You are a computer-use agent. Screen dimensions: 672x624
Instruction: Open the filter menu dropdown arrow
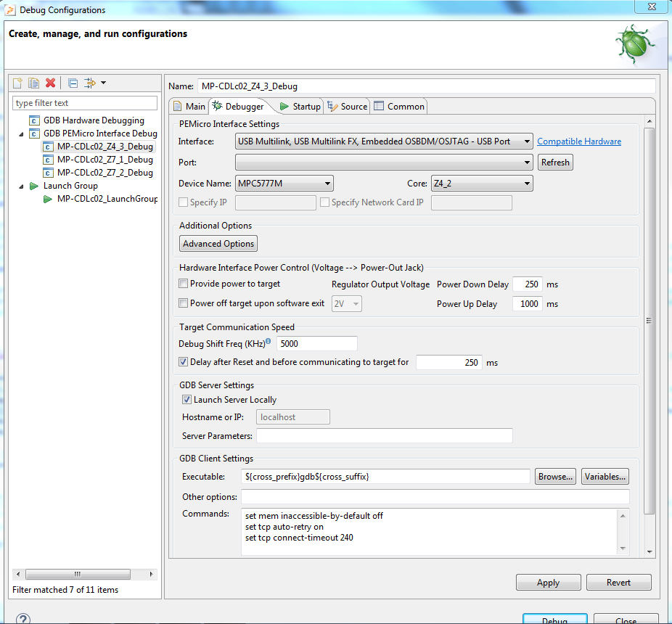click(x=103, y=82)
